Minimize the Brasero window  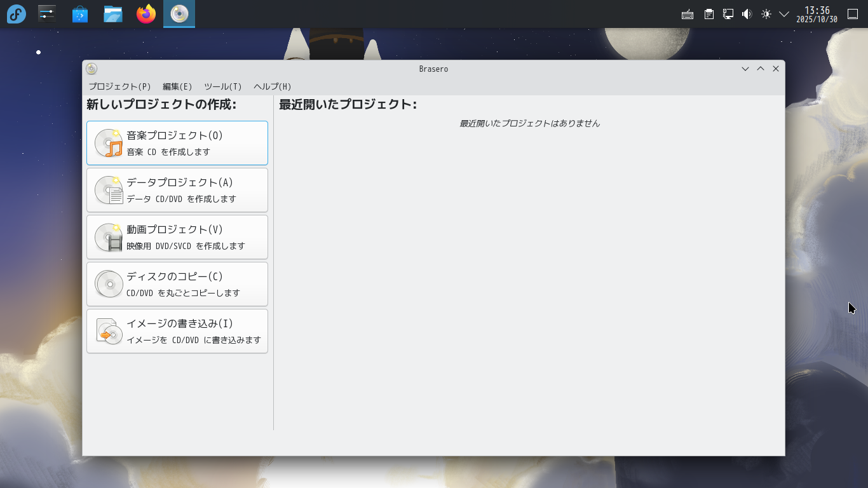(745, 69)
